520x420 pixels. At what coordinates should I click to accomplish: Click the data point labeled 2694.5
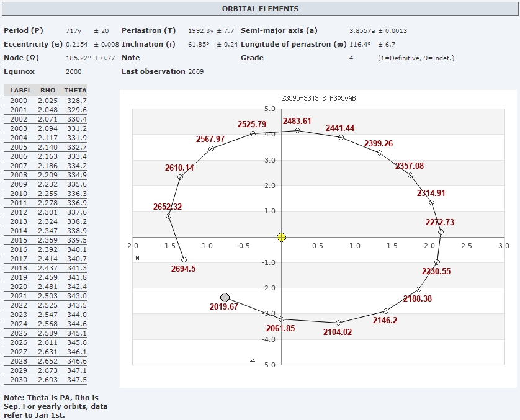[x=184, y=260]
